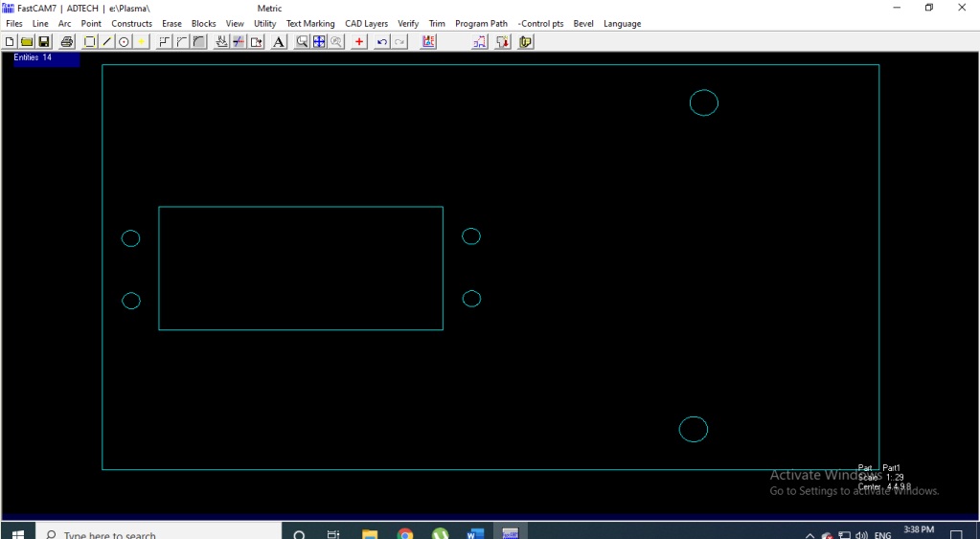Click the Scale 1:29 readout
Viewport: 980px width, 539px height.
881,477
